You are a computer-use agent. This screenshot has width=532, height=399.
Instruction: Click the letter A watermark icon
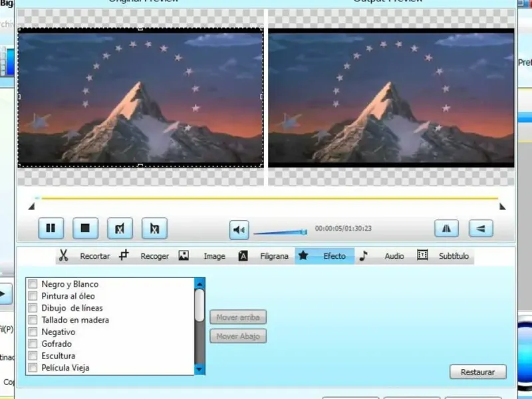[243, 256]
